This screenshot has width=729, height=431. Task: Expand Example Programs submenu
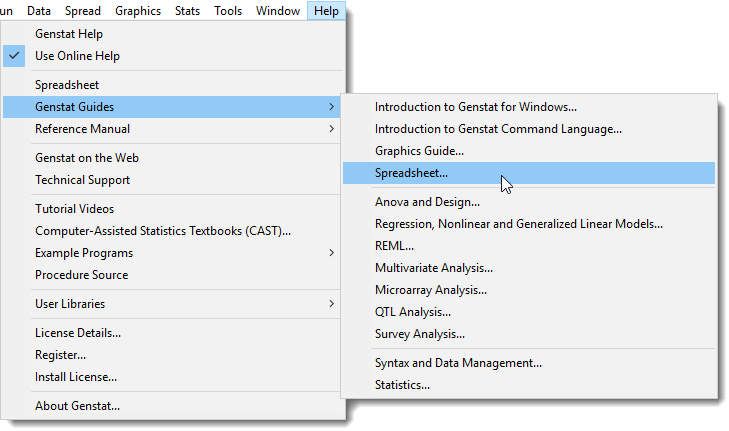click(174, 252)
